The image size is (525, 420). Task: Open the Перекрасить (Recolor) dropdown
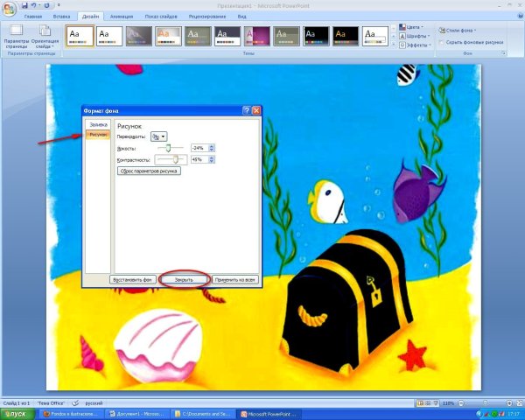(159, 136)
